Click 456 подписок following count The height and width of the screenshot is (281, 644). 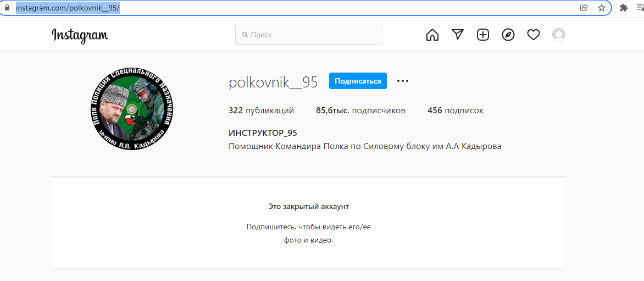click(x=456, y=111)
